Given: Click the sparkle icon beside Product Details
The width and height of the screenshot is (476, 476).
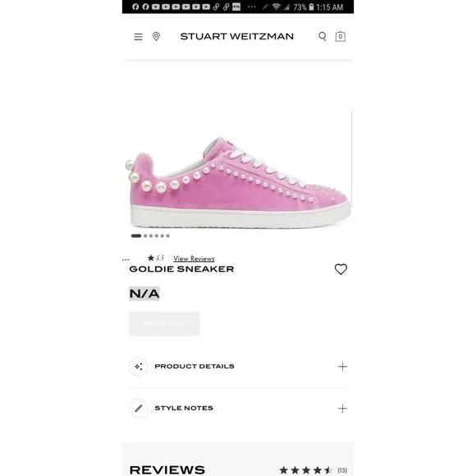Looking at the screenshot, I should (x=139, y=367).
